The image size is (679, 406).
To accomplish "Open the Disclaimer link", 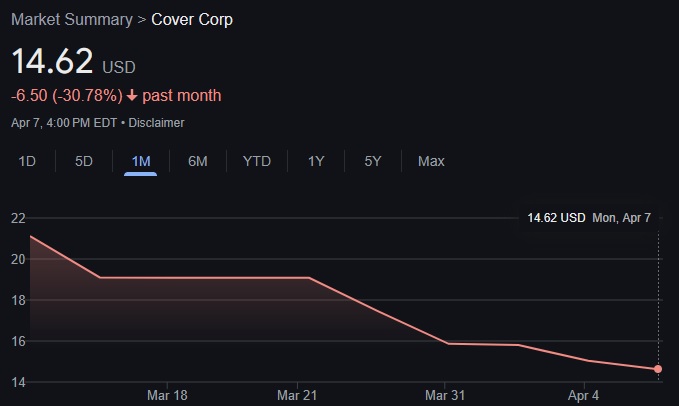I will click(156, 123).
